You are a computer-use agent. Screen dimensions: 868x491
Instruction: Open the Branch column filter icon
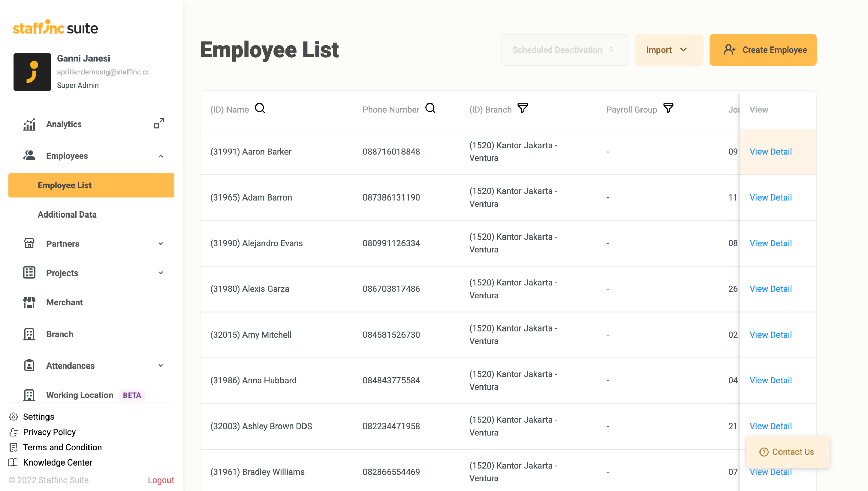pyautogui.click(x=522, y=108)
